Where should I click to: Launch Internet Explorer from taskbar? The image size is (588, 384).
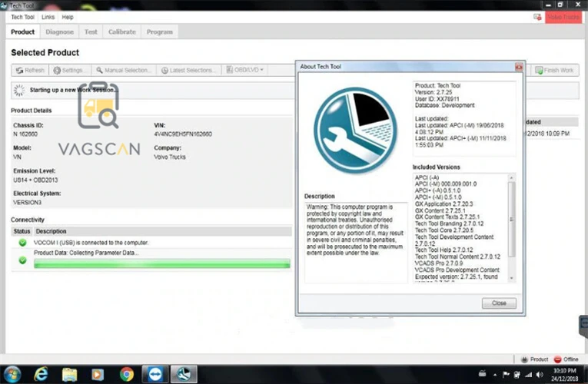pyautogui.click(x=41, y=374)
